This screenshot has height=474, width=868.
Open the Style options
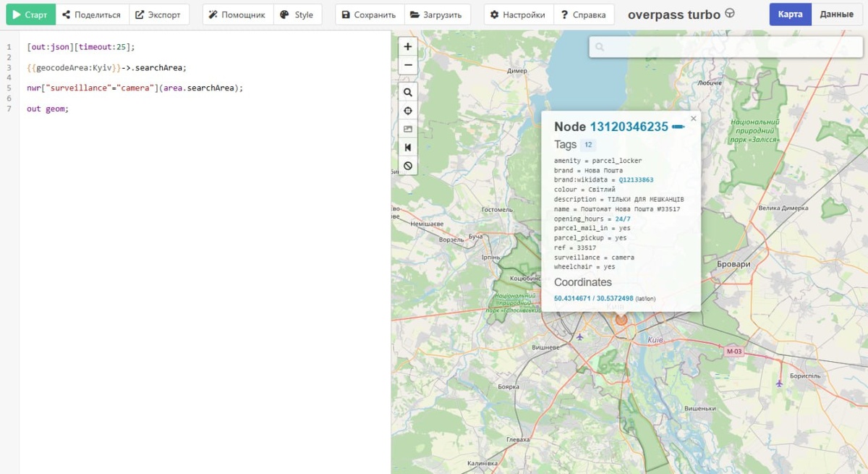tap(297, 14)
